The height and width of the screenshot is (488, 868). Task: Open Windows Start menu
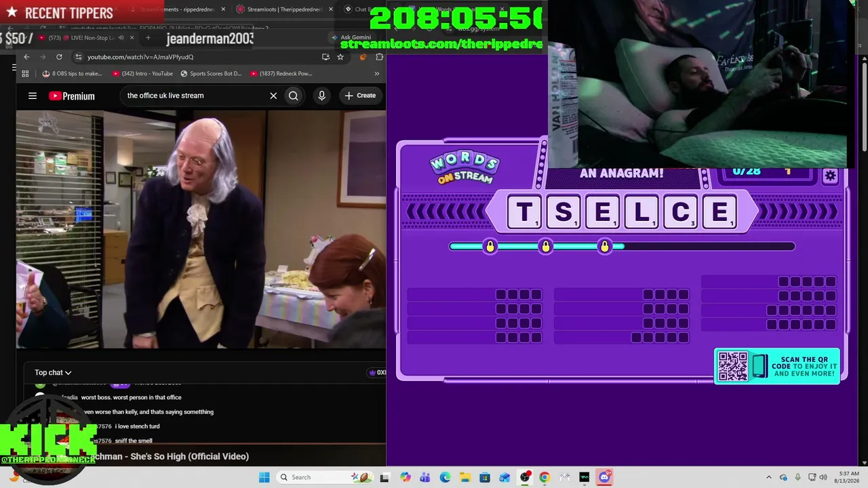coord(264,477)
